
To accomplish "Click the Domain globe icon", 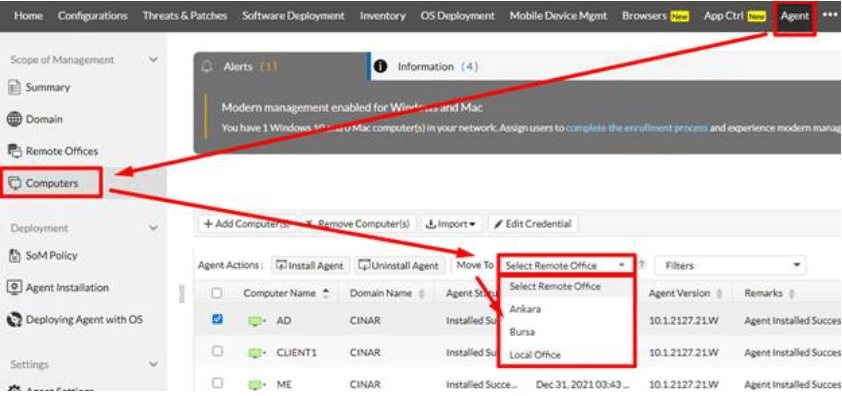I will (x=14, y=119).
